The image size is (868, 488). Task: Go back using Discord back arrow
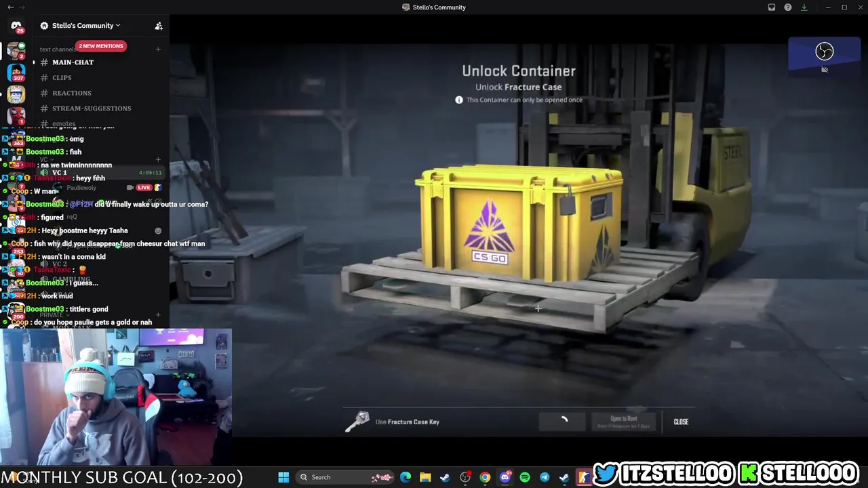pos(10,7)
